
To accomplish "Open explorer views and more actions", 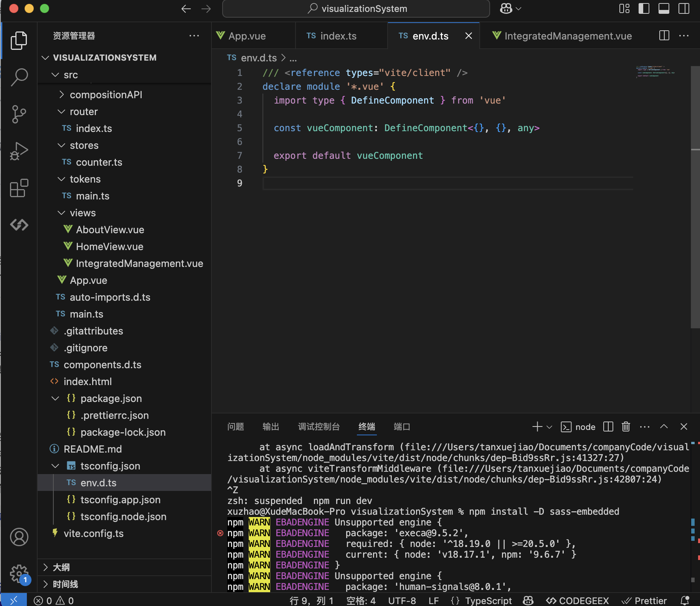I will pos(194,36).
